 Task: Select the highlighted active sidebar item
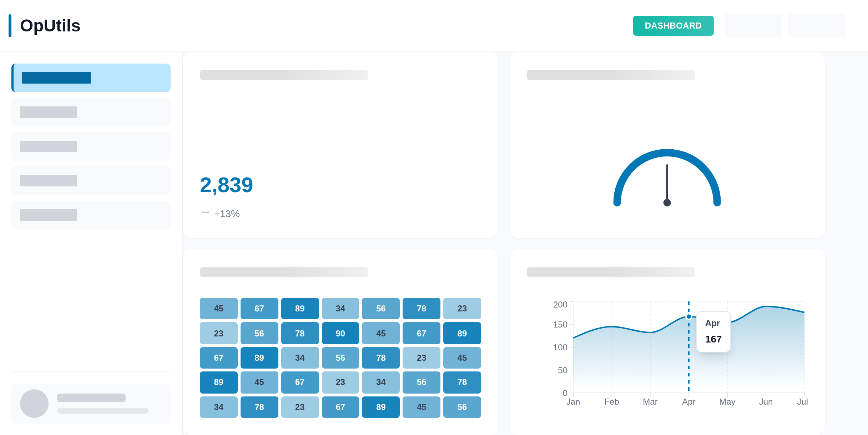coord(91,78)
